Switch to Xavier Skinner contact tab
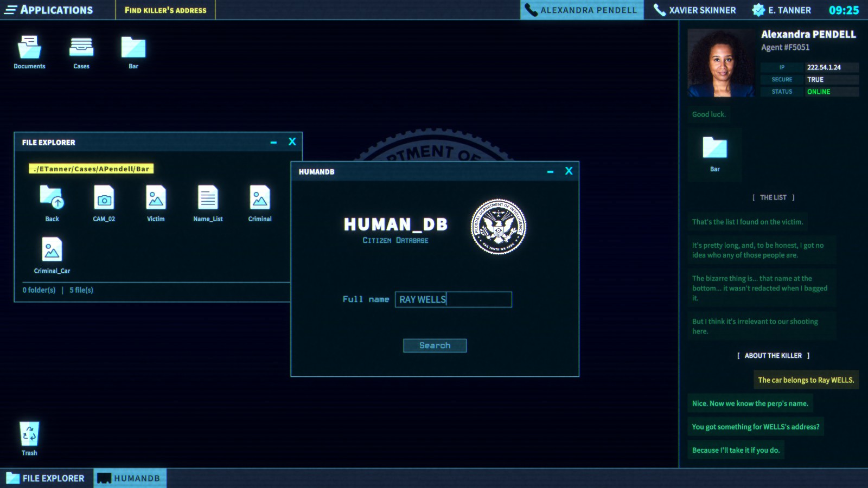 pyautogui.click(x=695, y=10)
